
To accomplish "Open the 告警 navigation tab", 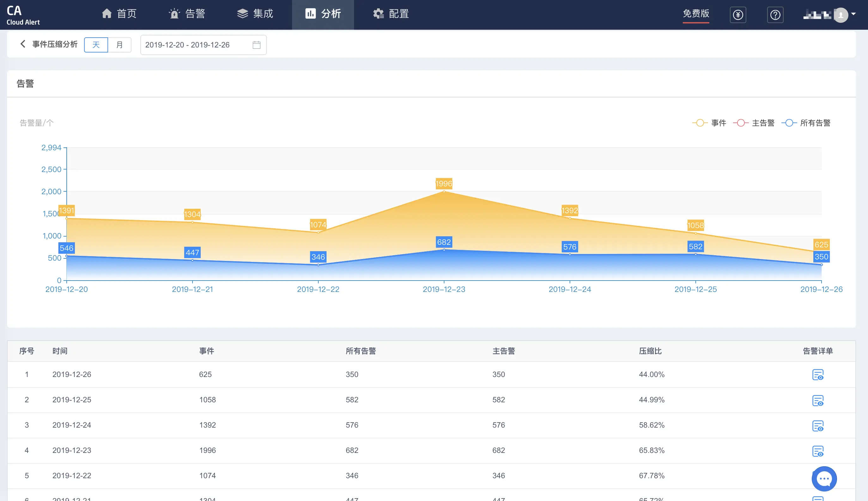I will tap(187, 14).
